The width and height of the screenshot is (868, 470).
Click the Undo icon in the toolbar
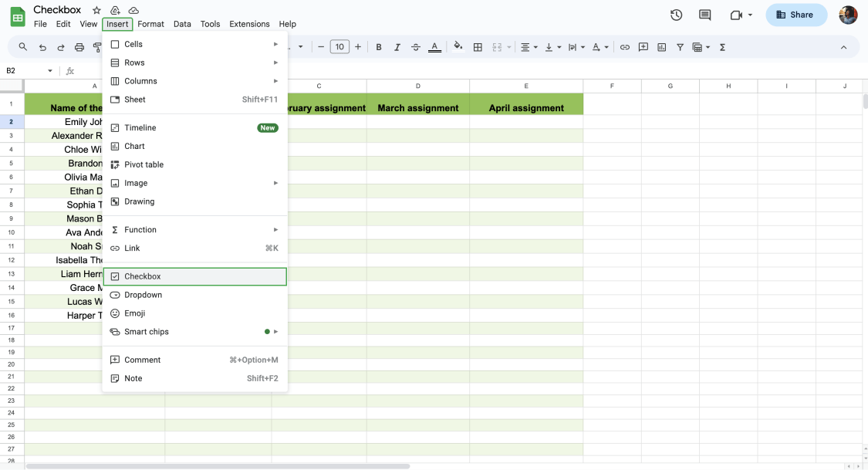42,46
